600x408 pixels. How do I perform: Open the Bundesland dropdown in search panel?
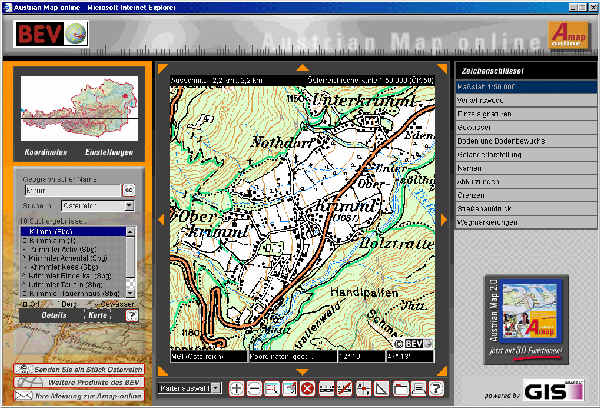point(98,206)
